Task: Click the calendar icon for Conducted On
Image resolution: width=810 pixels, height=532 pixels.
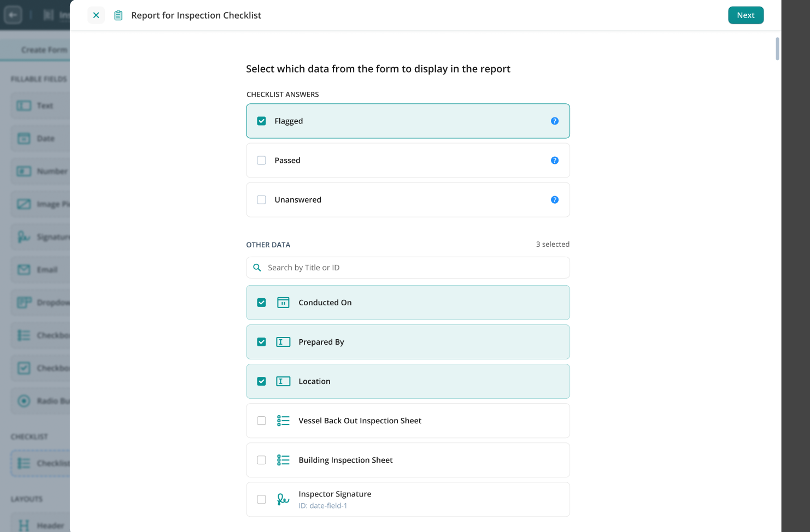Action: tap(283, 303)
